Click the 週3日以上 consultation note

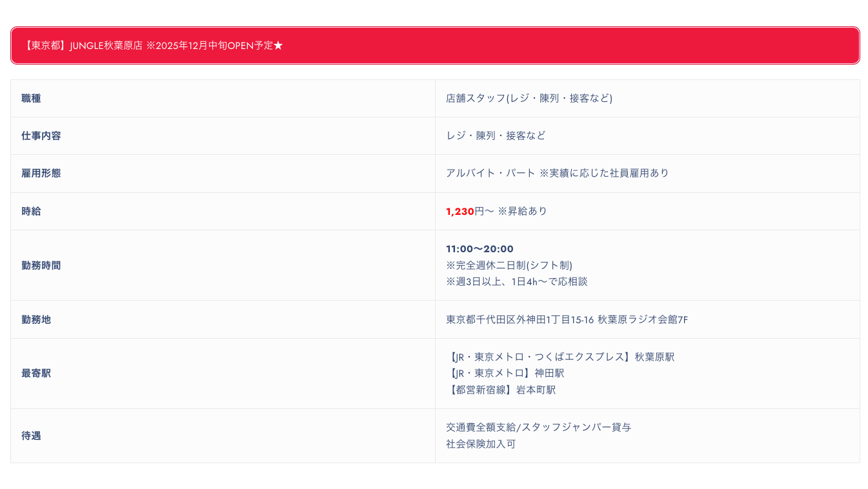click(516, 281)
